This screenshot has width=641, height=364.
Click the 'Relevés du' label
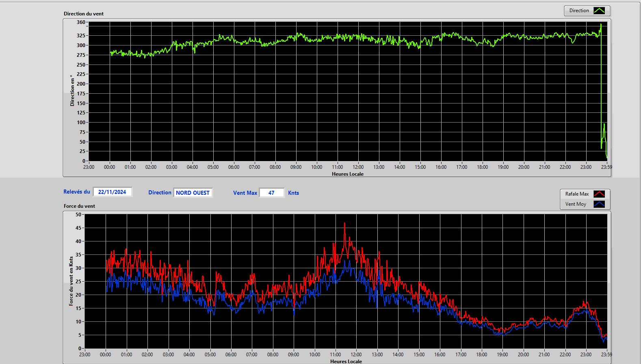77,192
